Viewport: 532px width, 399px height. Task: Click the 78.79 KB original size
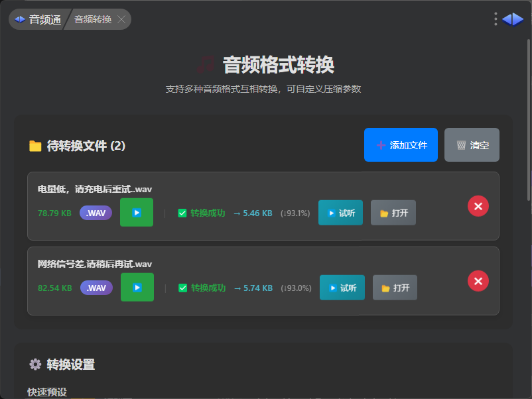tap(54, 213)
